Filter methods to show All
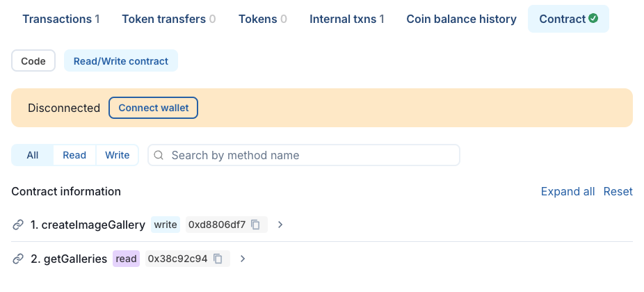644x292 pixels. click(x=33, y=155)
